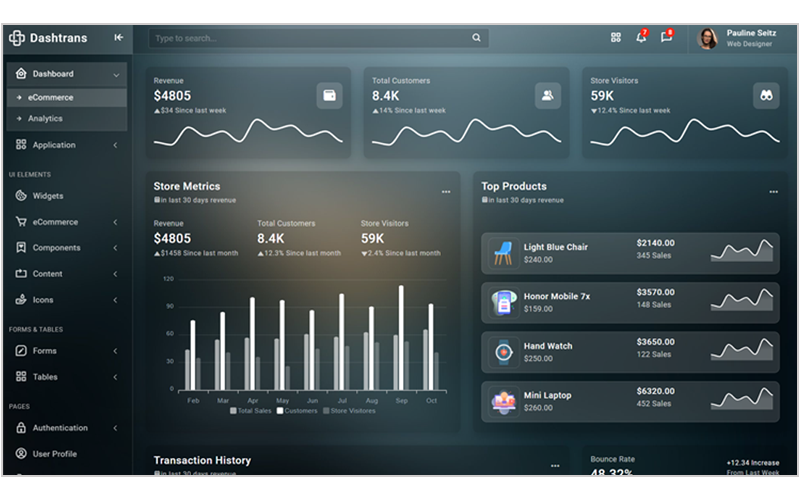Click the search magnifier icon
The image size is (800, 500).
pyautogui.click(x=477, y=38)
